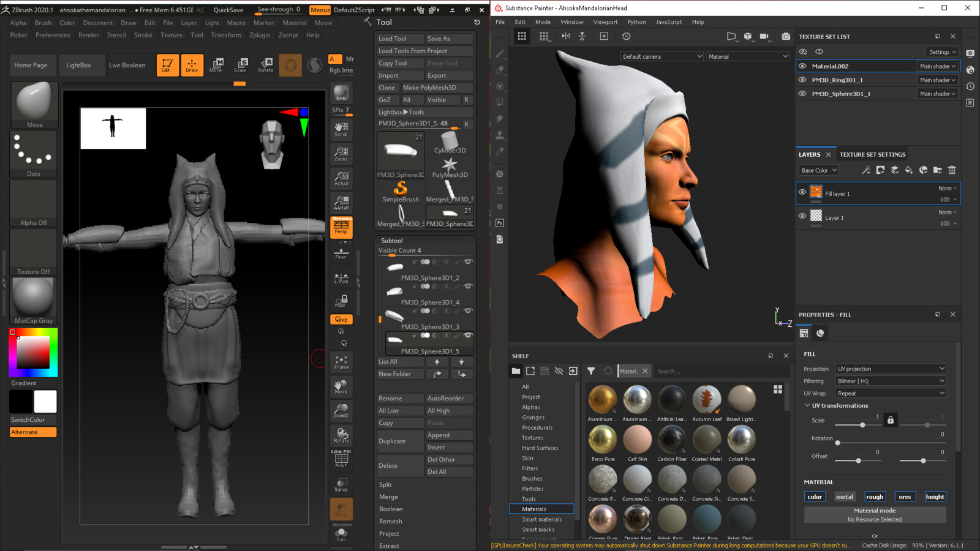Open the MatCap Gray material selector
Viewport: 980px width, 551px height.
34,301
